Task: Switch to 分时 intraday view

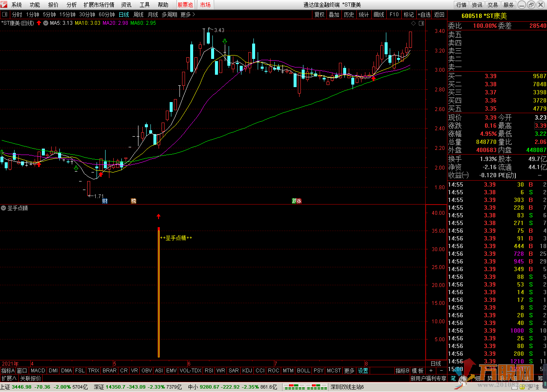Action: point(17,15)
